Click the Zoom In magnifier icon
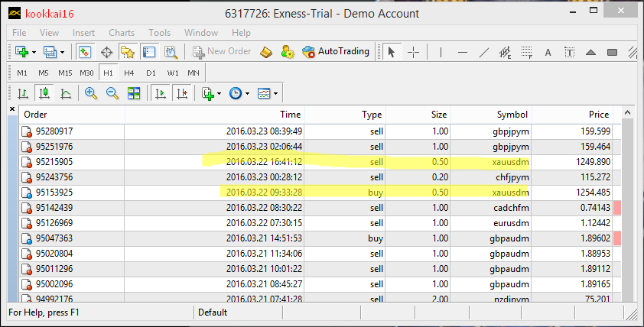The image size is (644, 327). (91, 93)
